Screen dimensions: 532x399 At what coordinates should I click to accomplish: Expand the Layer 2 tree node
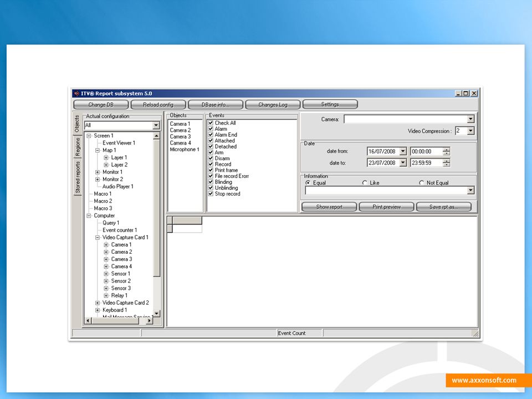pyautogui.click(x=106, y=165)
